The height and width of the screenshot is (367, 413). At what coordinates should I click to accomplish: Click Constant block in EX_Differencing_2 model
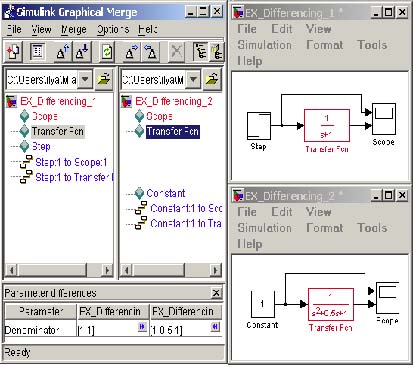pos(262,304)
